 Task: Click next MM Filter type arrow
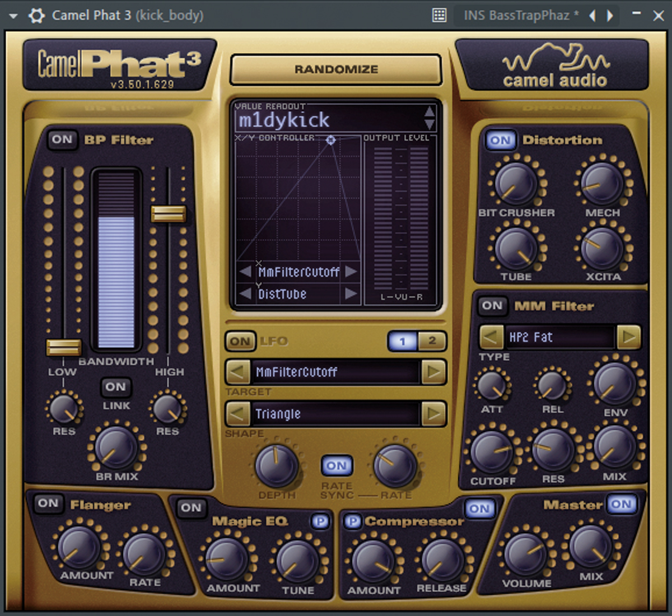(629, 337)
